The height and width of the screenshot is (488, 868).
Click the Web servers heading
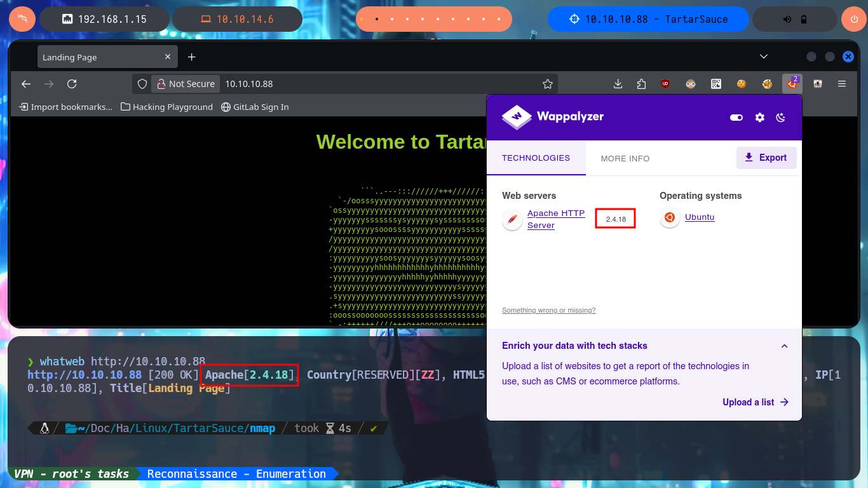coord(529,196)
